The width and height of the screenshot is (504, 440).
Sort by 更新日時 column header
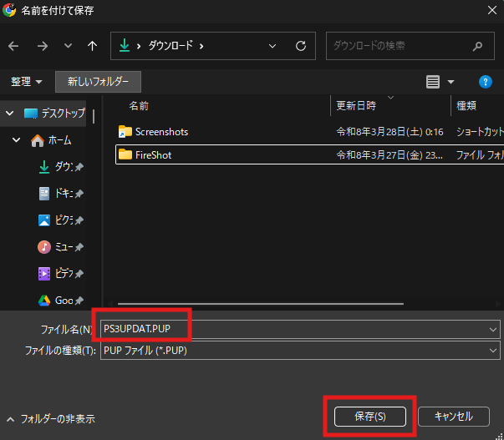(356, 106)
